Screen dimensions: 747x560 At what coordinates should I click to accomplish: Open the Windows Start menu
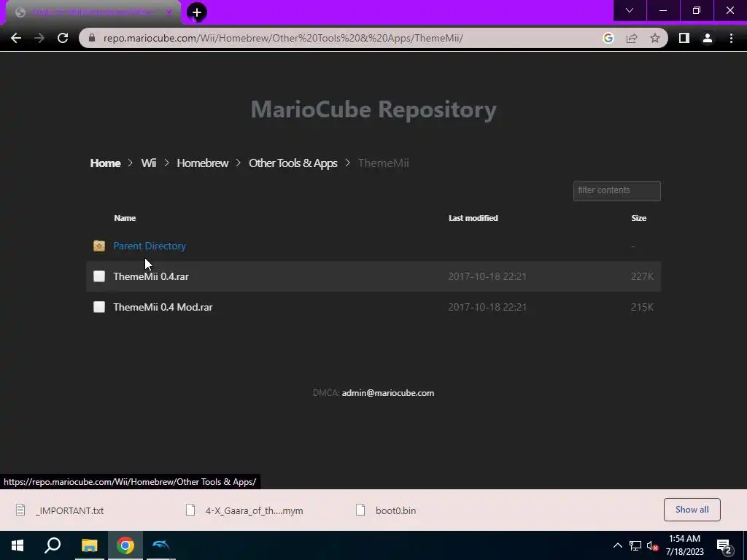(18, 545)
